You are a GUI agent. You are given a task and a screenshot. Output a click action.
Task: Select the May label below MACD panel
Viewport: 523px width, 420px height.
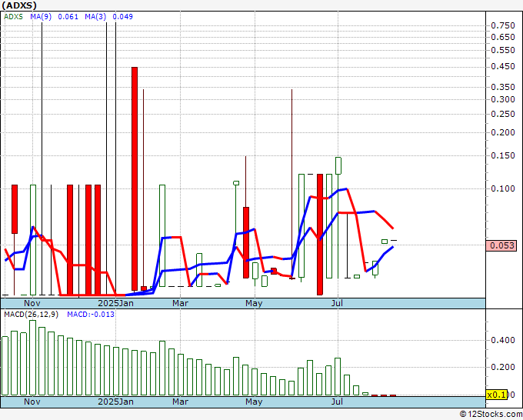click(x=254, y=402)
